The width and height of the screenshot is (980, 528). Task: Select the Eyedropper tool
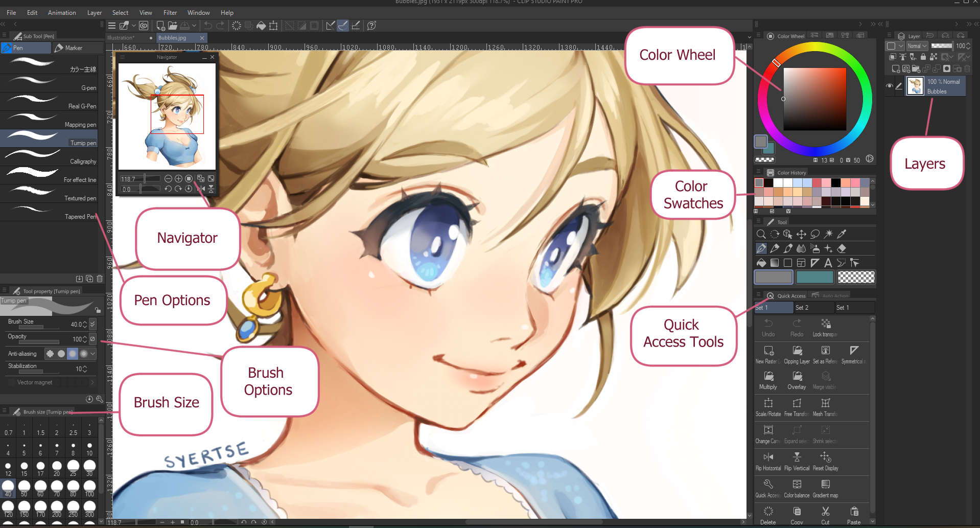[842, 234]
